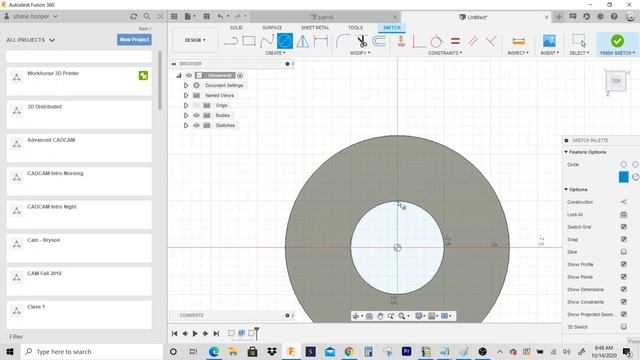Open the Advanced CADCAM project
Image resolution: width=640 pixels, height=360 pixels.
(x=79, y=148)
